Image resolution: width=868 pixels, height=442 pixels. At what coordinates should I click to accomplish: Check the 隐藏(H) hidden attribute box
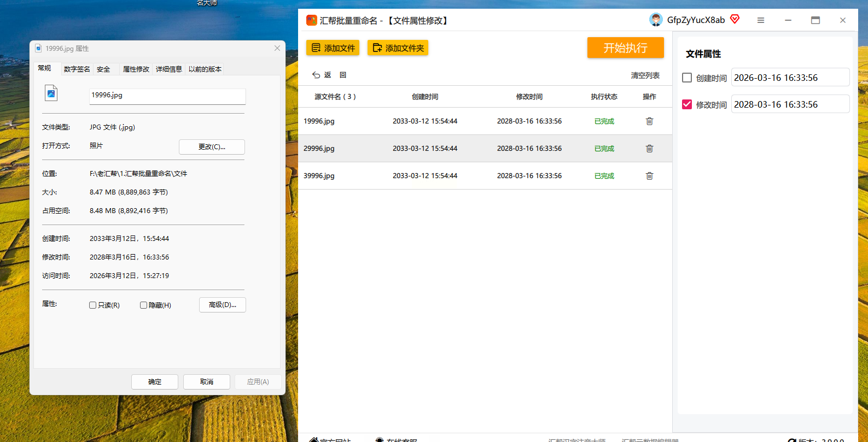click(143, 305)
